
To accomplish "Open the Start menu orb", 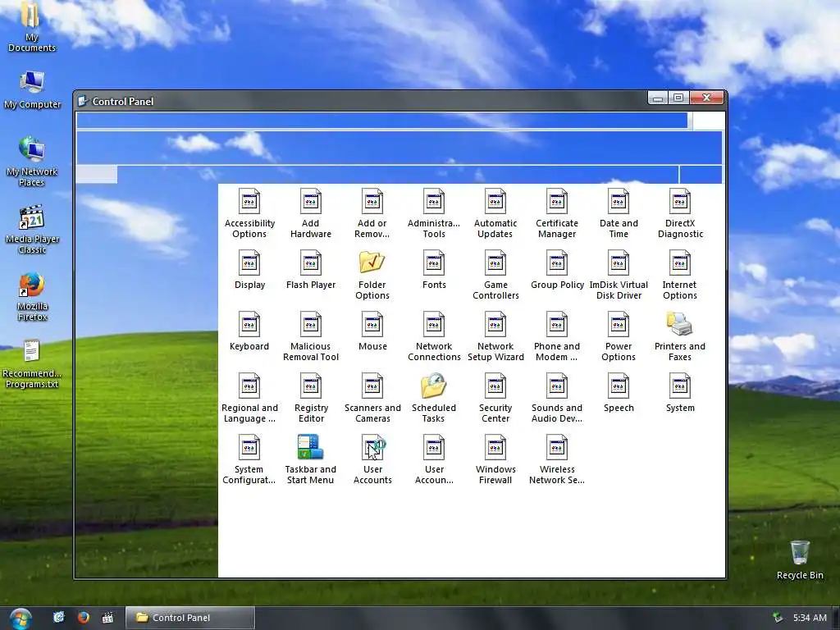I will (21, 619).
